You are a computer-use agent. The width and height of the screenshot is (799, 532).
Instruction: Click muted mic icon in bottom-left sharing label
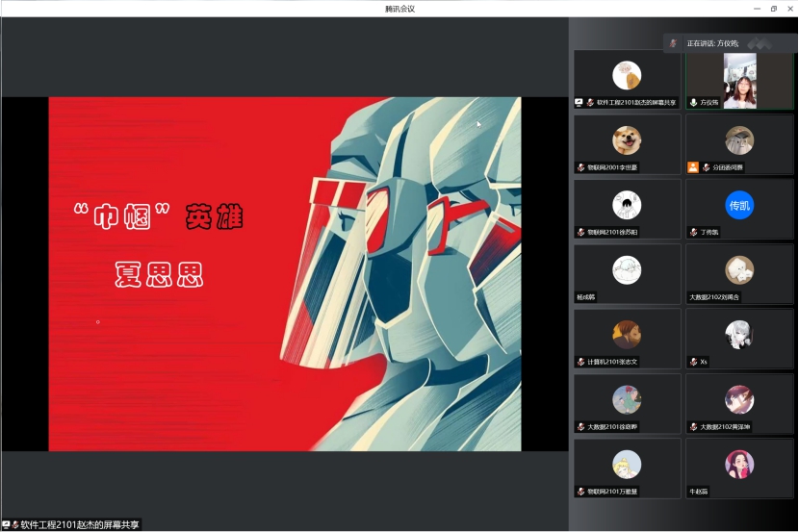tap(15, 524)
